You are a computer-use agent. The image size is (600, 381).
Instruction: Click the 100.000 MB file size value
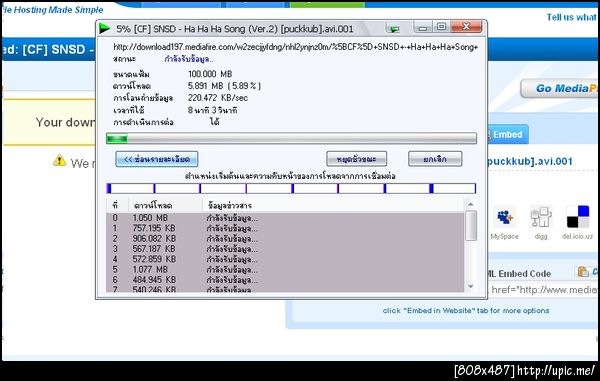coord(210,74)
